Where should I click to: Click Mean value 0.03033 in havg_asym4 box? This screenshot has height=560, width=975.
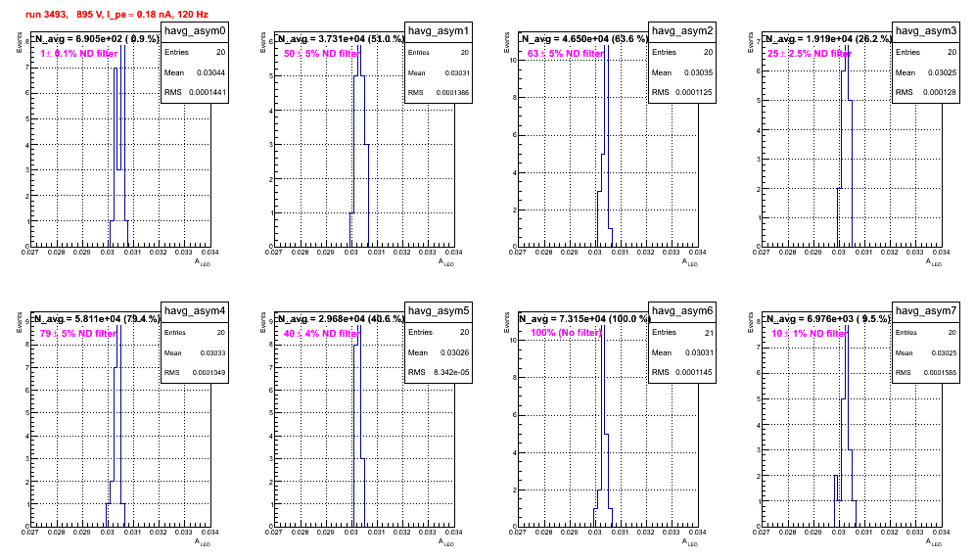tap(212, 353)
